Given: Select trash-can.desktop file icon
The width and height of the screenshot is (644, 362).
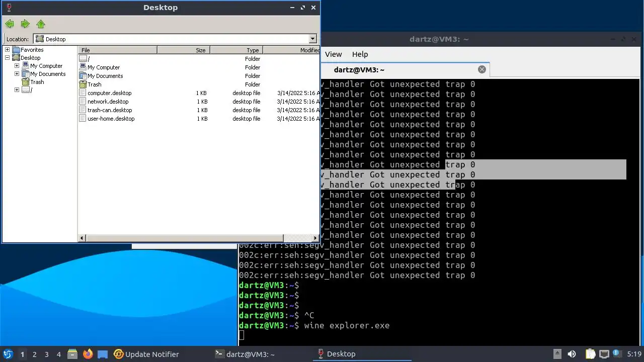Looking at the screenshot, I should [83, 110].
